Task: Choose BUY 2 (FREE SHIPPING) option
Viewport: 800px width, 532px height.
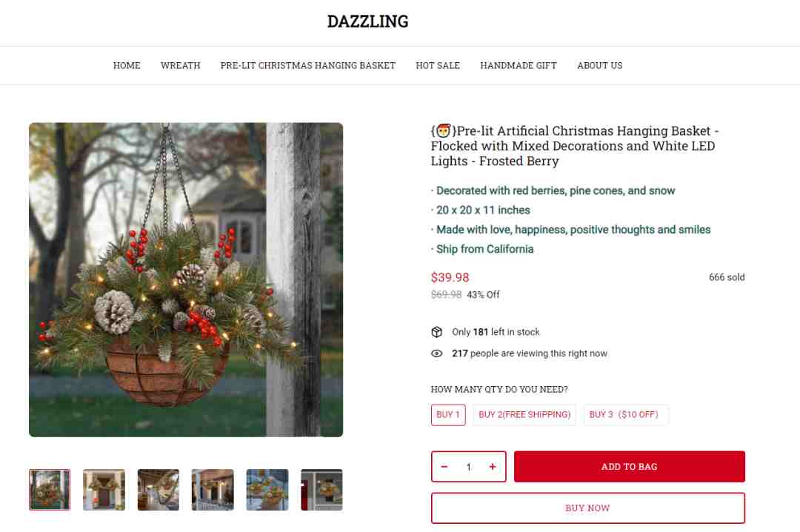Action: click(524, 415)
